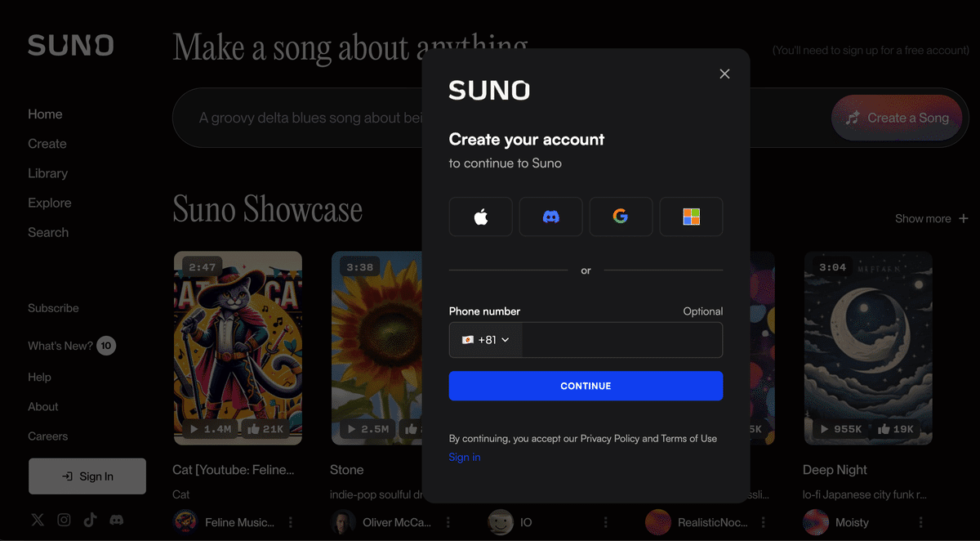The height and width of the screenshot is (541, 980).
Task: Sign up with the Discord icon
Action: pos(550,217)
